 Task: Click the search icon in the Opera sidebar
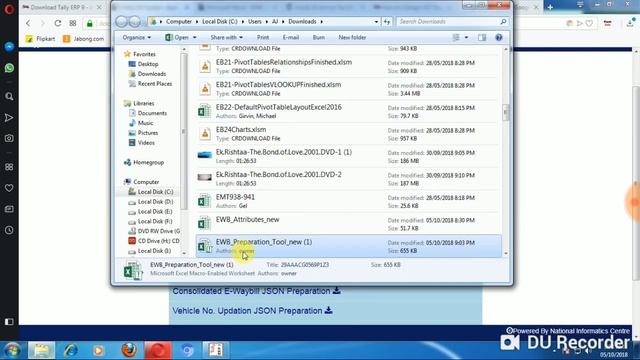(x=9, y=97)
